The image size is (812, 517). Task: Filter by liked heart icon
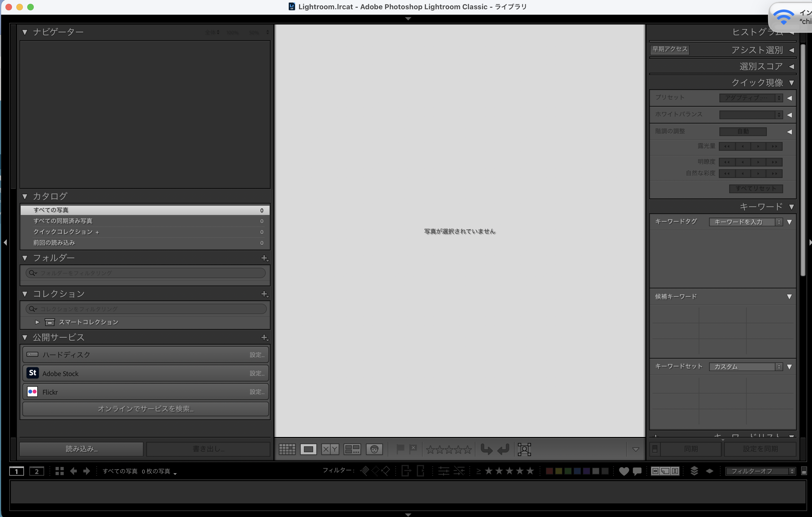[x=624, y=471]
